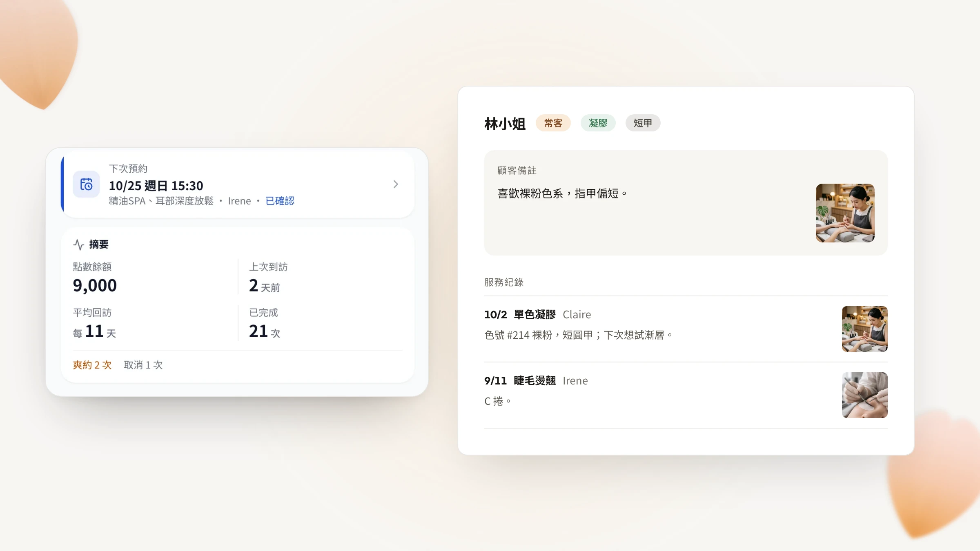Click the 點數餘額 value 9,000
This screenshot has width=980, height=551.
click(x=95, y=285)
